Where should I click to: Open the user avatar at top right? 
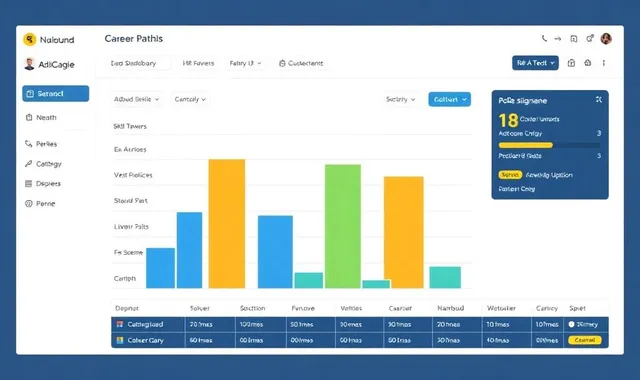[606, 39]
